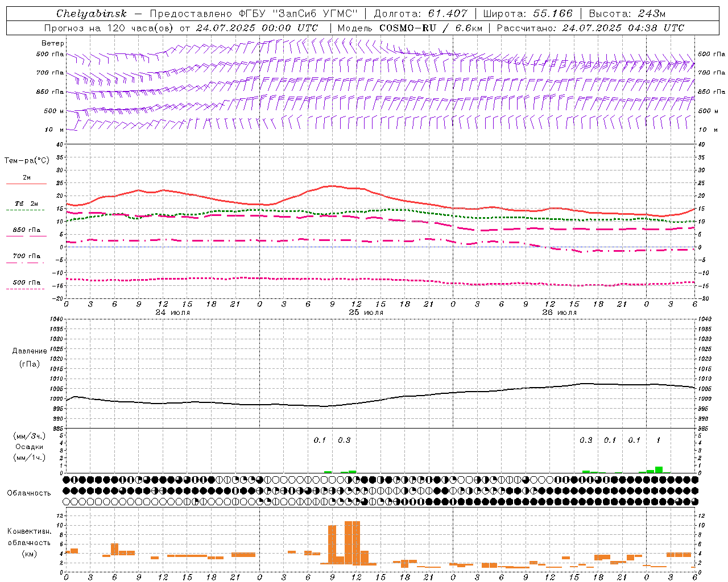Select the 'Высота: 243м' elevation text

point(627,14)
